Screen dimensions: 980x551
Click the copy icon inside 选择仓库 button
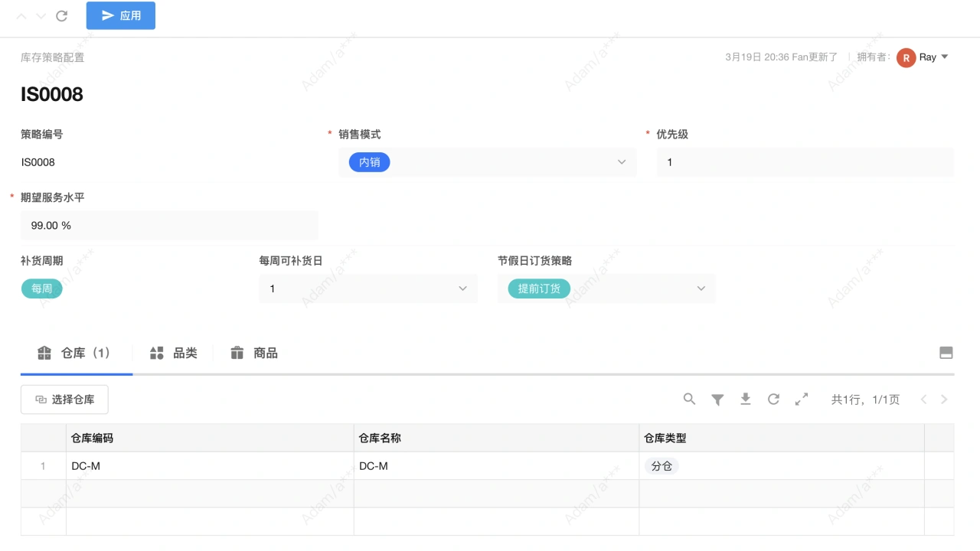pos(41,399)
